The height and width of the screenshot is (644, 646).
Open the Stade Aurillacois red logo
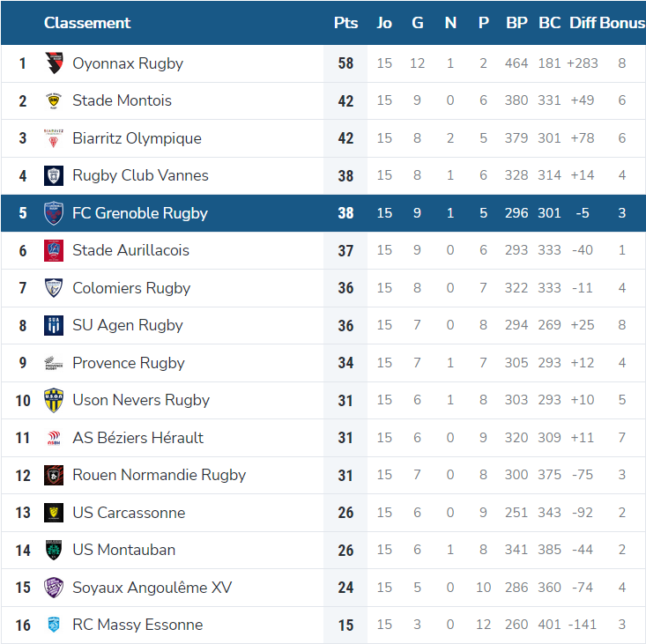(x=54, y=250)
